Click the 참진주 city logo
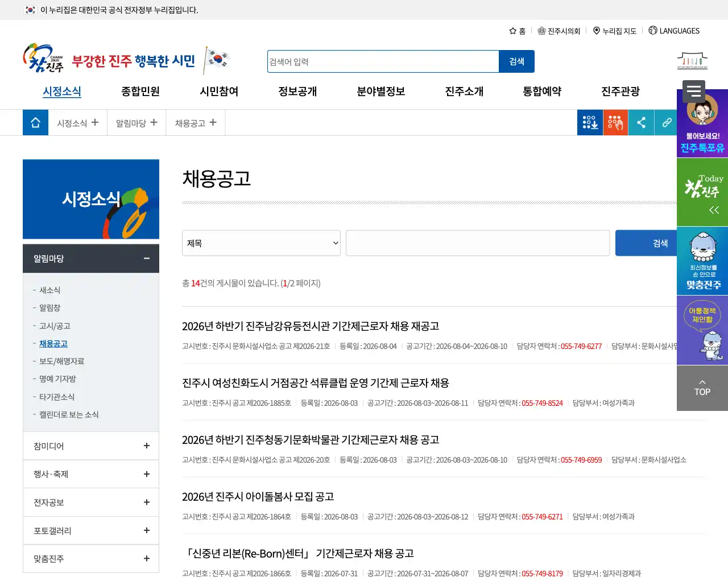 coord(43,59)
